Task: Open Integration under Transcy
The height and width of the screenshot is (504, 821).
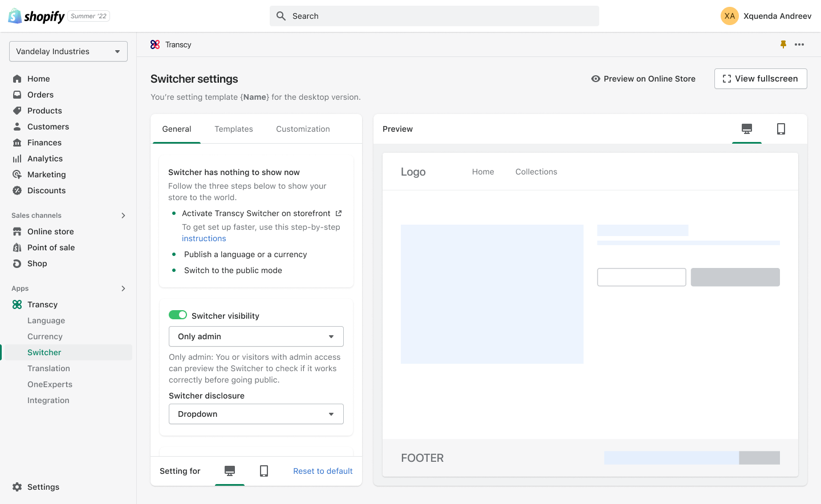Action: tap(48, 400)
